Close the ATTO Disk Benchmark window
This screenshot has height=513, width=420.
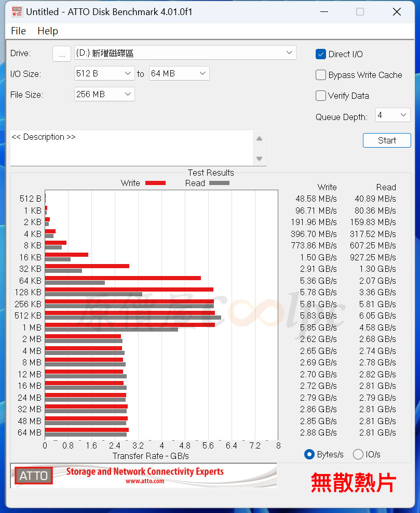[x=397, y=12]
